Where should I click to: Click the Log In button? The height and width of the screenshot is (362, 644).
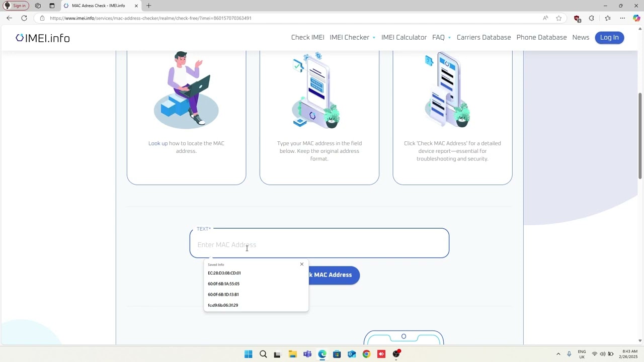point(609,37)
